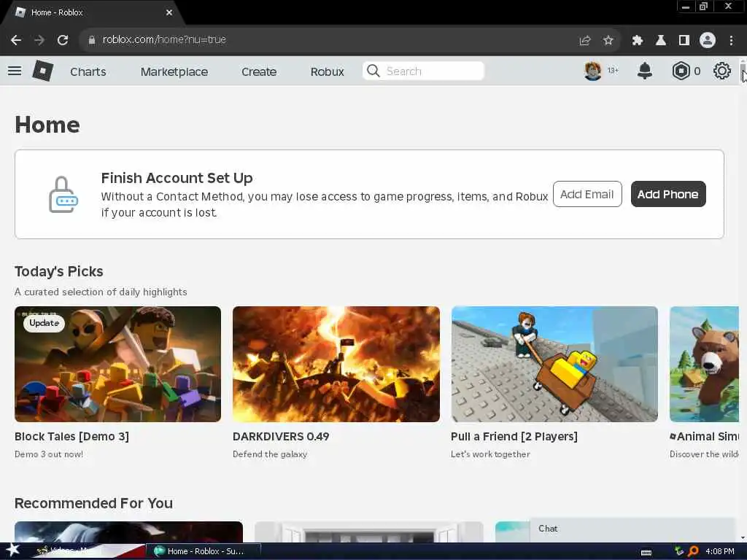
Task: Click the padlock account setup icon
Action: click(x=63, y=195)
